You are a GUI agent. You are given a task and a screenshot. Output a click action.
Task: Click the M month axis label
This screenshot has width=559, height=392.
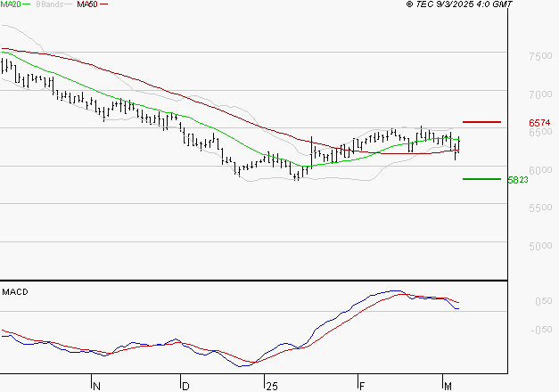click(448, 387)
